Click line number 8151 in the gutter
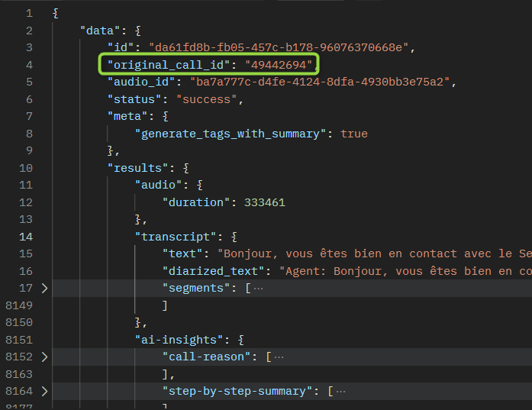 coord(19,340)
